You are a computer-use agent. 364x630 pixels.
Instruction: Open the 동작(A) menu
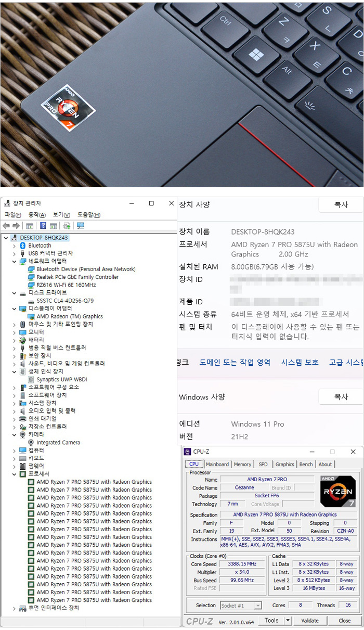[37, 215]
